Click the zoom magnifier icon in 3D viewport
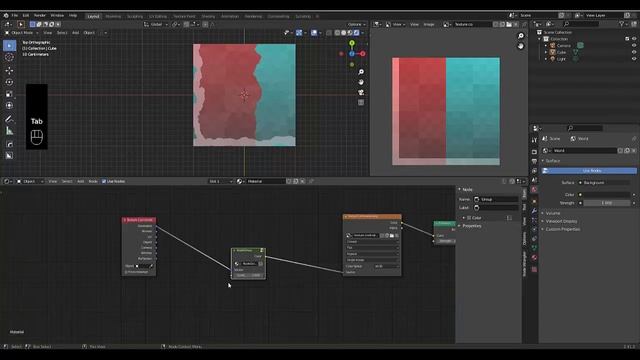The image size is (640, 360). pyautogui.click(x=361, y=72)
